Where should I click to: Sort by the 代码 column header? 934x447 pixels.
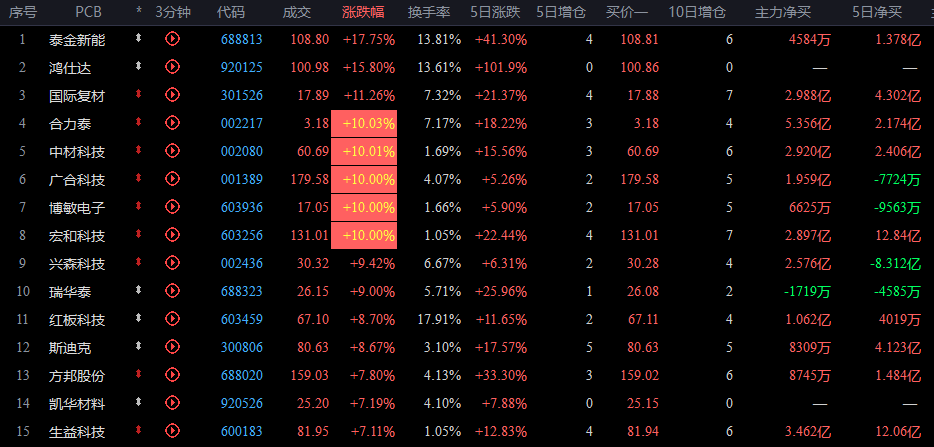[x=231, y=12]
